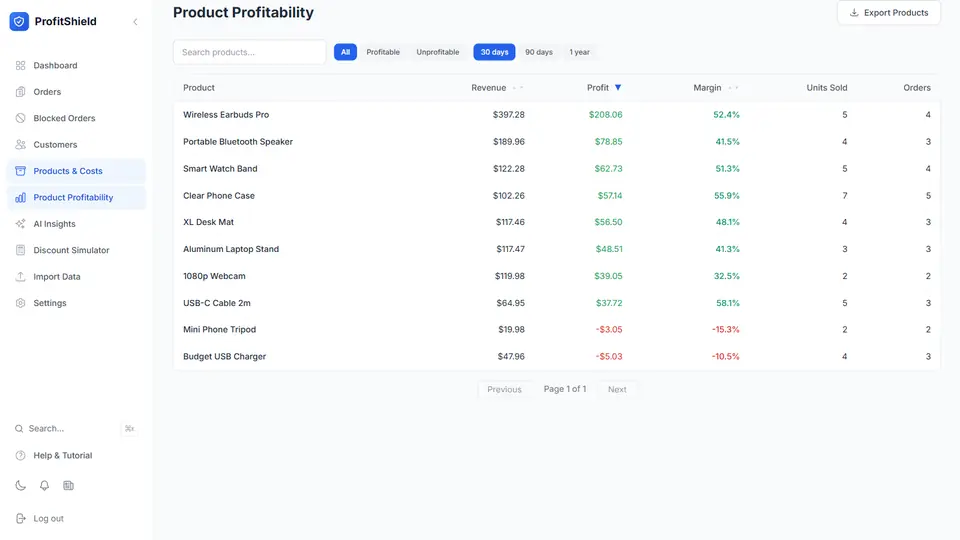Viewport: 960px width, 540px height.
Task: Click the Units Sold column header
Action: [827, 88]
